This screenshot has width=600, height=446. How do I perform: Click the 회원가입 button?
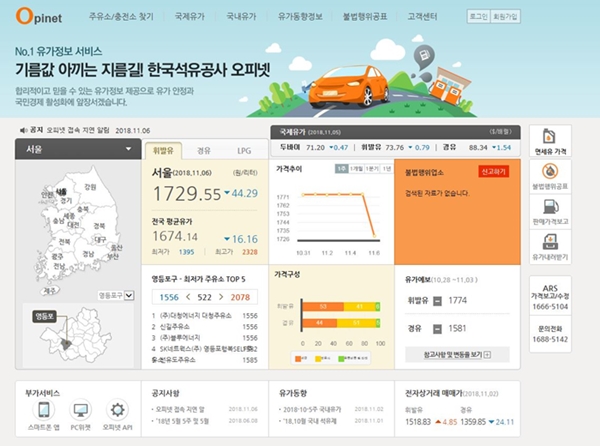505,16
